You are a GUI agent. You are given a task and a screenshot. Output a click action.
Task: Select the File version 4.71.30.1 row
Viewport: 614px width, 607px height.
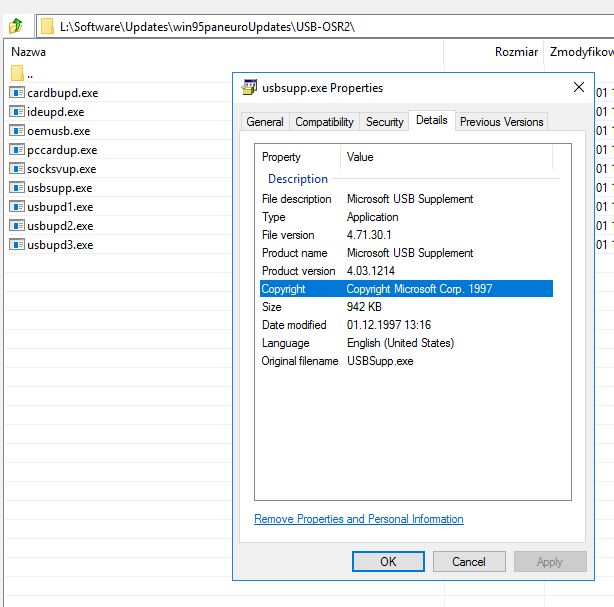coord(406,235)
